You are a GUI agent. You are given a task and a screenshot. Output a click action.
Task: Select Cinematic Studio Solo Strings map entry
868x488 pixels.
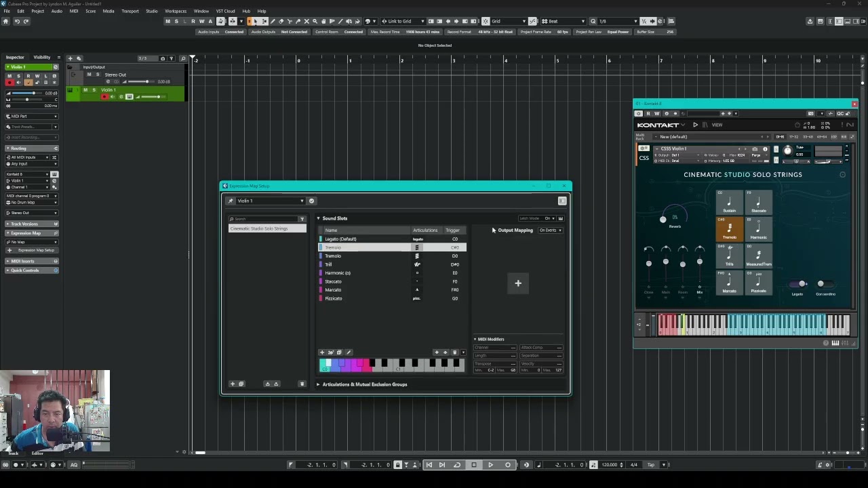coord(267,229)
